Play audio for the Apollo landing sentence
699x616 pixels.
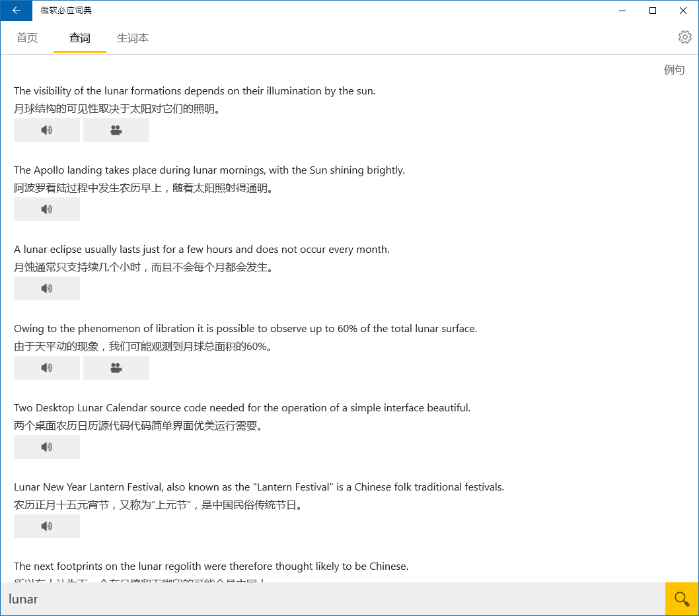pos(46,209)
